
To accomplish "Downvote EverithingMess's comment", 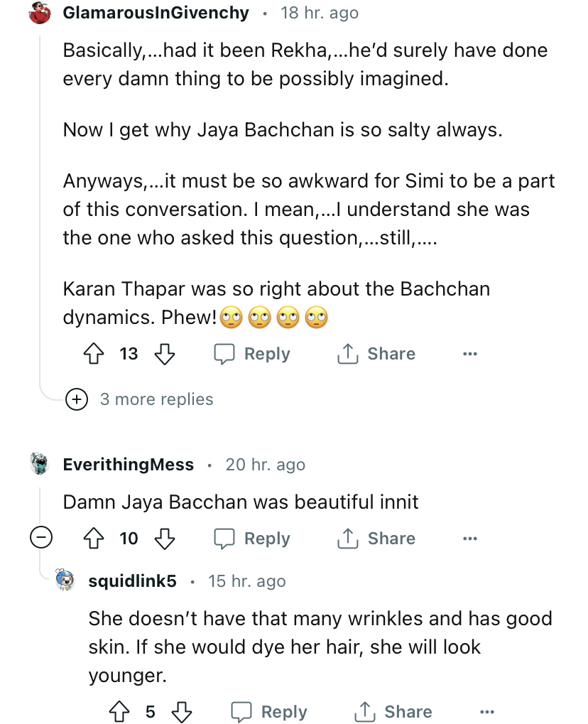I will (x=165, y=539).
